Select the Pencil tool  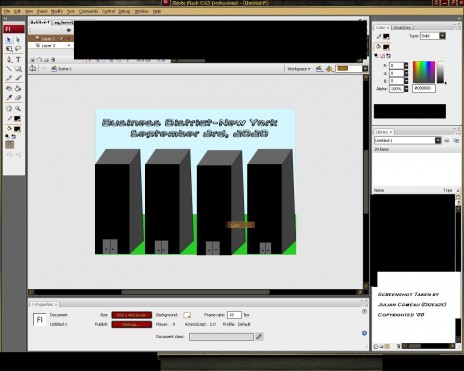(x=9, y=78)
